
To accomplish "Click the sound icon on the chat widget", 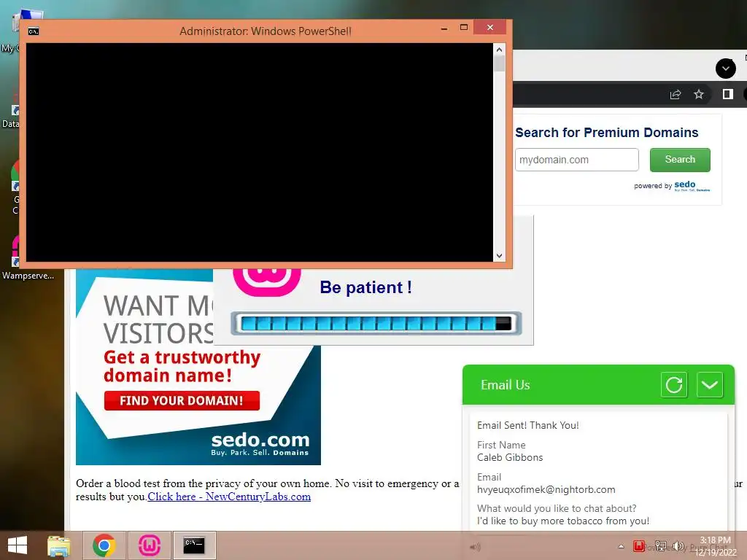I will 475,547.
